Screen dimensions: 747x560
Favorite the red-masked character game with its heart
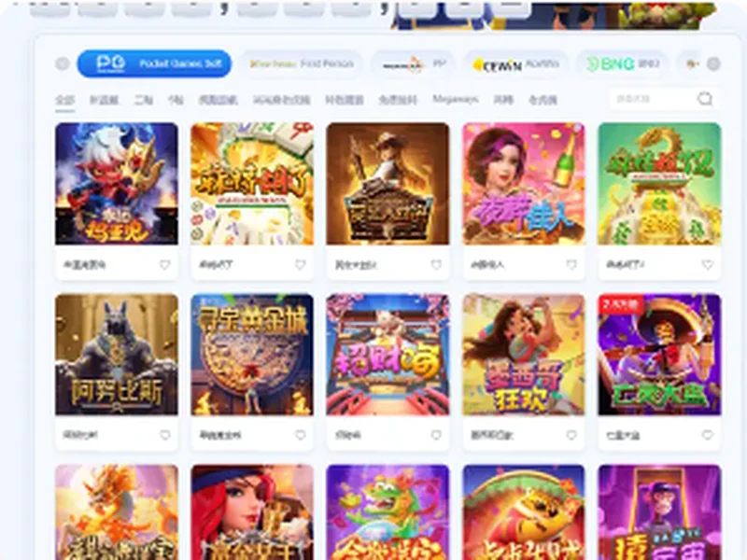tap(165, 264)
